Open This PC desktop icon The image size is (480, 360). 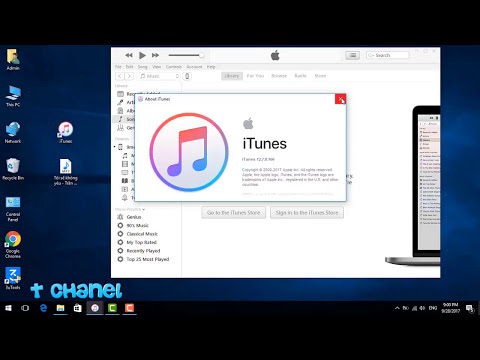[x=13, y=96]
